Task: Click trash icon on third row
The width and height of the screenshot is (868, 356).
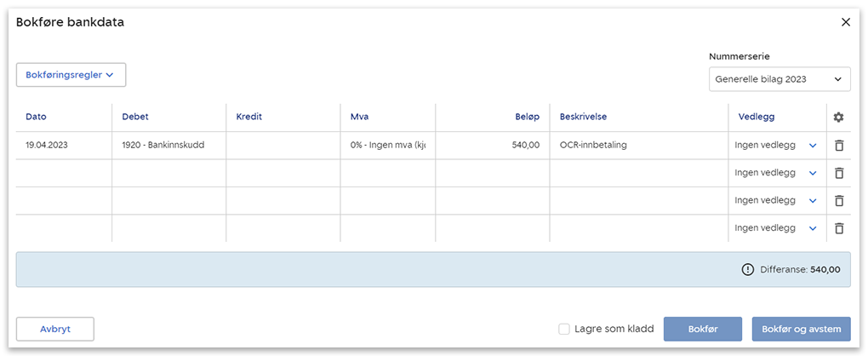Action: coord(838,201)
